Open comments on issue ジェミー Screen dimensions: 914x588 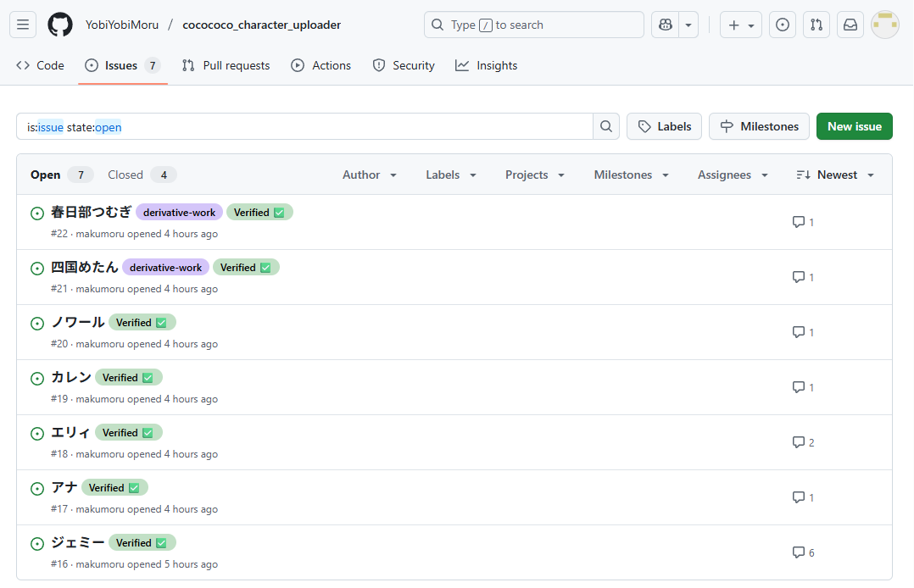(x=803, y=552)
